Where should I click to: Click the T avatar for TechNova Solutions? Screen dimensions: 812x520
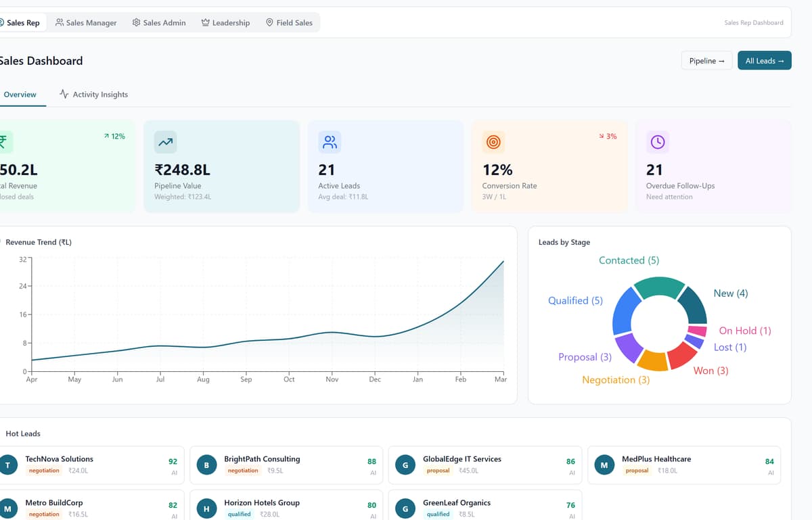(x=7, y=465)
